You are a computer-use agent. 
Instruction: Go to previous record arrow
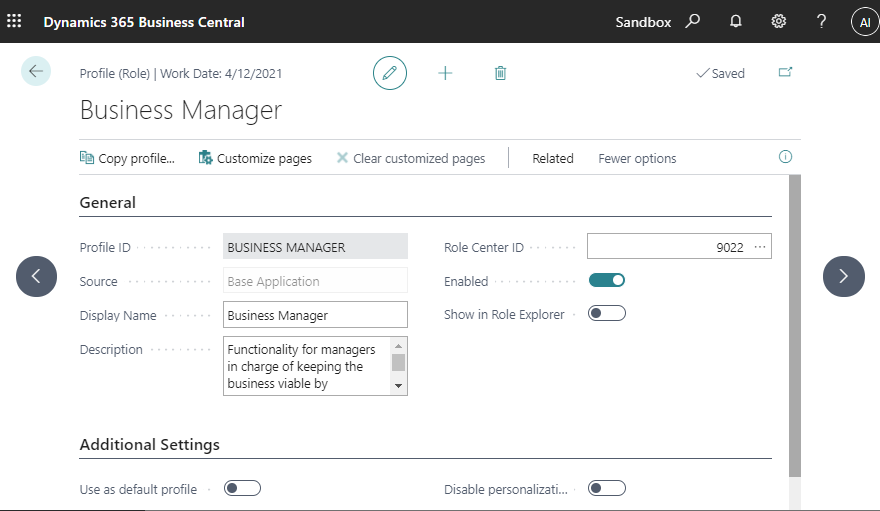coord(36,276)
